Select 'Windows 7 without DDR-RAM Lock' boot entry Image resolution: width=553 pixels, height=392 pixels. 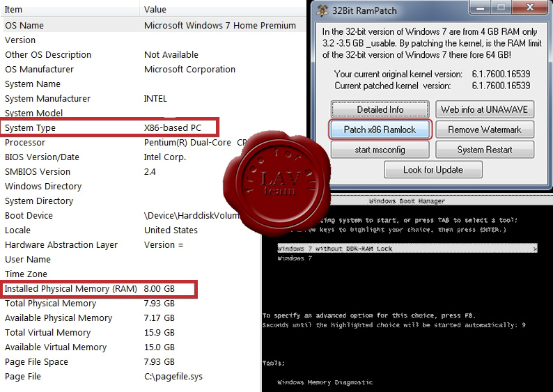pos(407,249)
